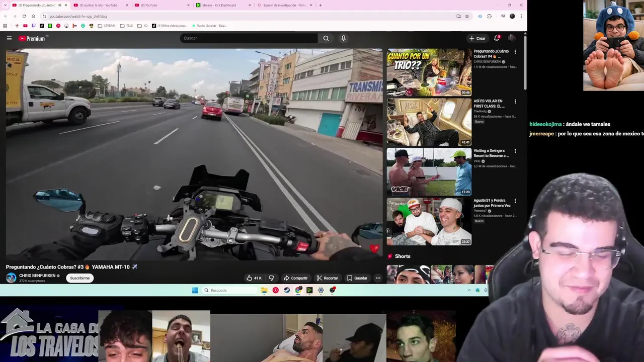Viewport: 644px width, 362px height.
Task: Like the video with 41 K thumbs-up
Action: 254,278
